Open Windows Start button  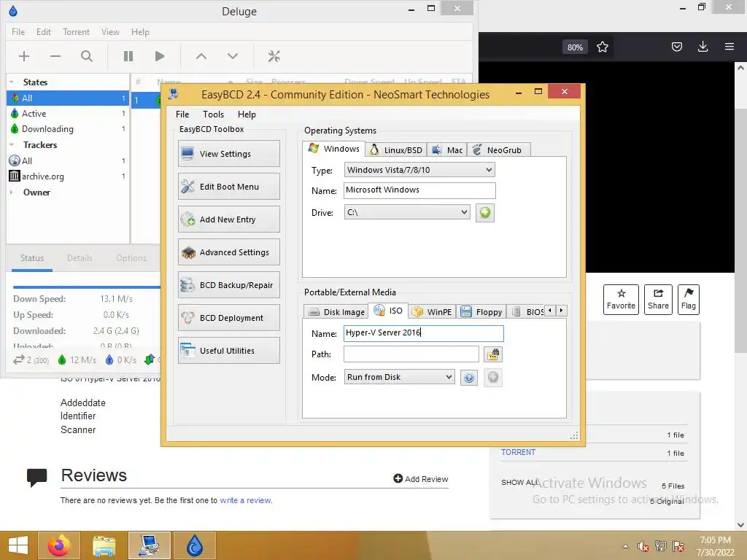coord(18,545)
